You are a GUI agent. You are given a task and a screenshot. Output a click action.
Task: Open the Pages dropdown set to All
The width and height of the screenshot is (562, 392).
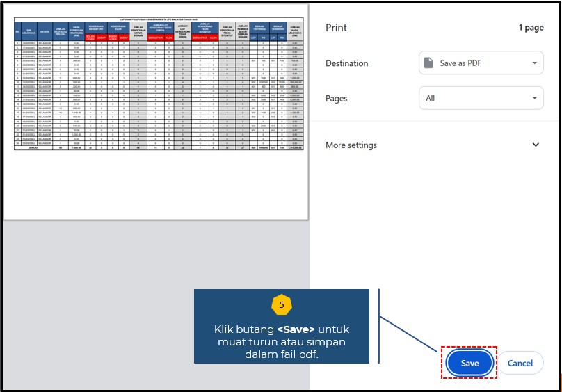tap(480, 98)
